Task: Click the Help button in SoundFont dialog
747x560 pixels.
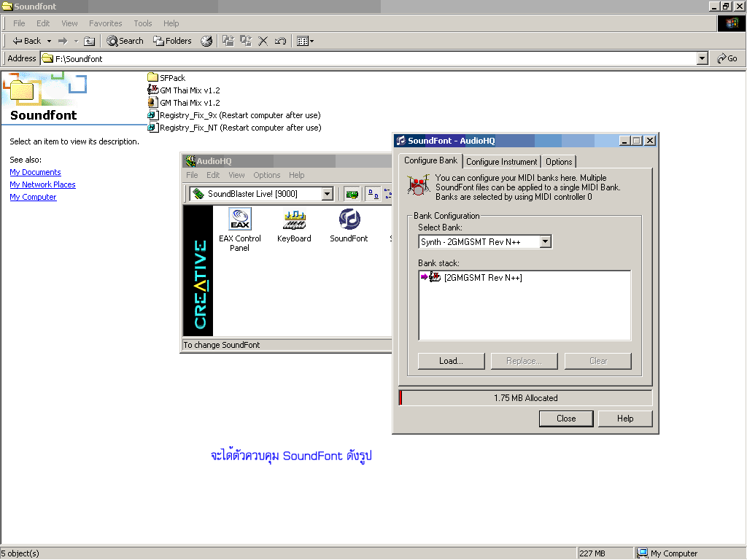Action: [x=625, y=419]
